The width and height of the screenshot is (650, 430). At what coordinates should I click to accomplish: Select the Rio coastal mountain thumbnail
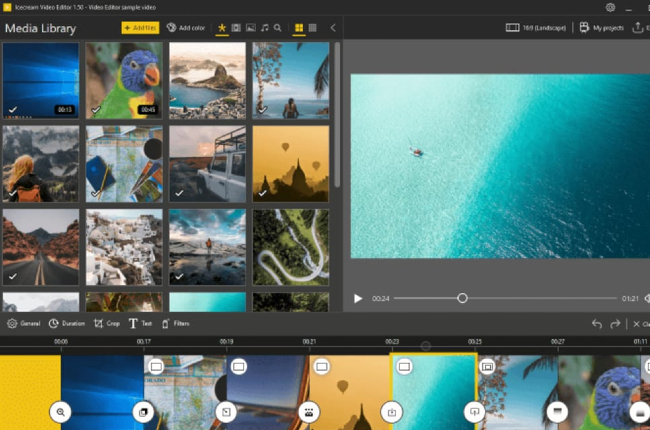pos(207,80)
